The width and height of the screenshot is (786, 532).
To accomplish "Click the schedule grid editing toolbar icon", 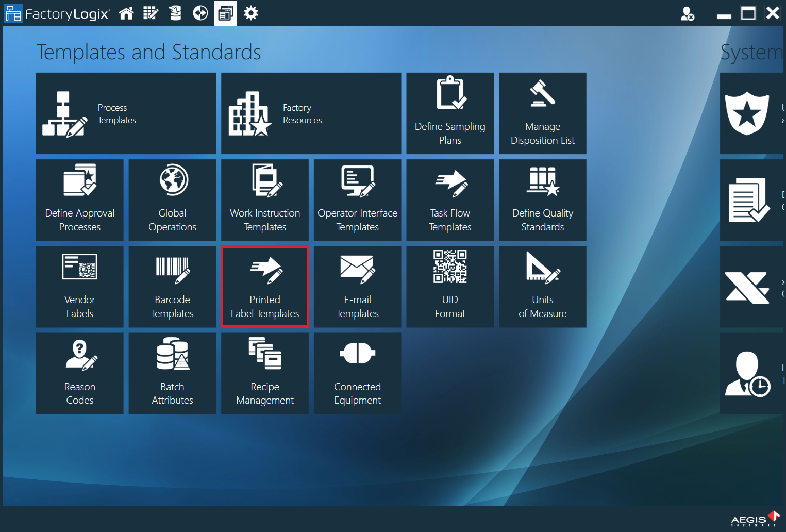I will (x=150, y=13).
